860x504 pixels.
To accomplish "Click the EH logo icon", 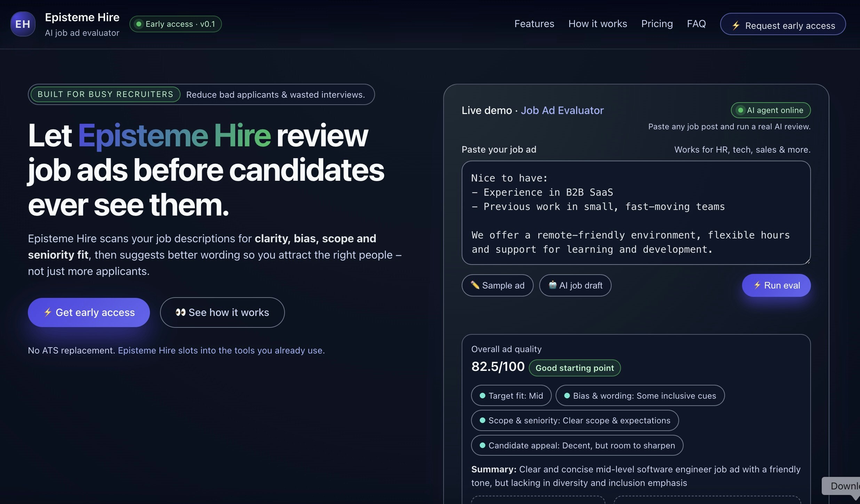I will coord(23,24).
